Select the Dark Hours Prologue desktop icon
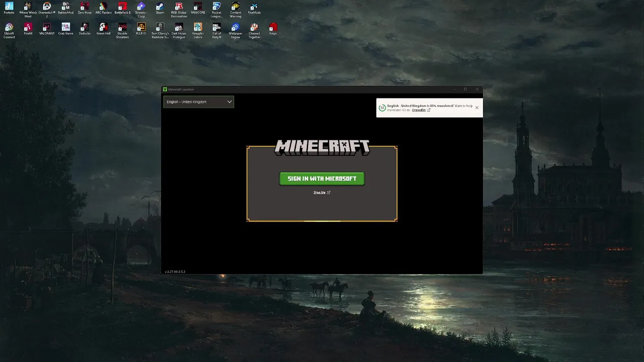644x362 pixels. pyautogui.click(x=179, y=30)
